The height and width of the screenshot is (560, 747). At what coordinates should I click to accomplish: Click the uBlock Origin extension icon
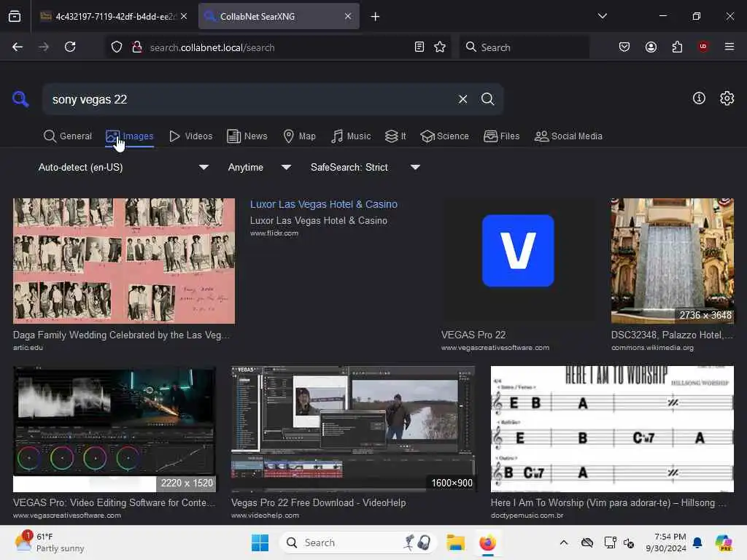(703, 47)
